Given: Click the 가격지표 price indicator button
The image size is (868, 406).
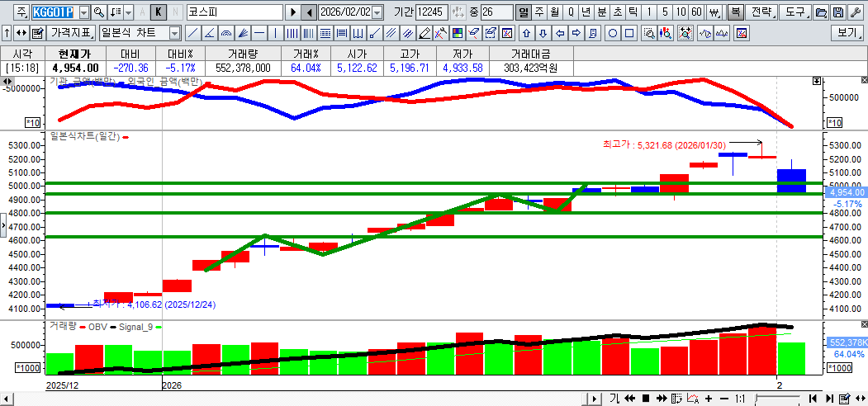Looking at the screenshot, I should pyautogui.click(x=71, y=34).
